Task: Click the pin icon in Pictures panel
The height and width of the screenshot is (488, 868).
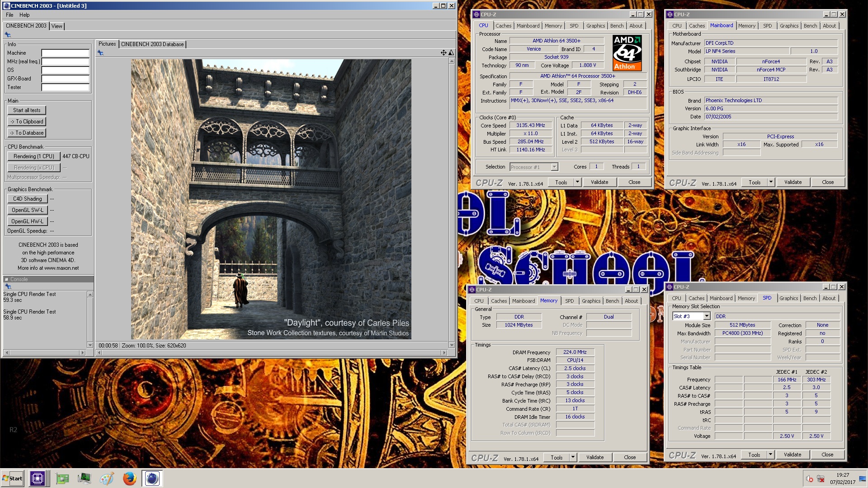Action: click(x=100, y=53)
